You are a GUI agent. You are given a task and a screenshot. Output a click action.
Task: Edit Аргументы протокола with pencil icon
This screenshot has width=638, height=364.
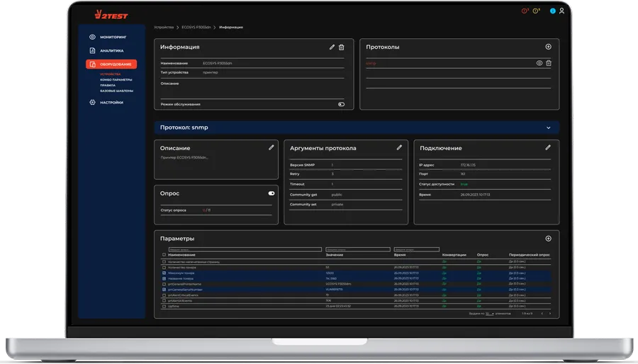[399, 147]
